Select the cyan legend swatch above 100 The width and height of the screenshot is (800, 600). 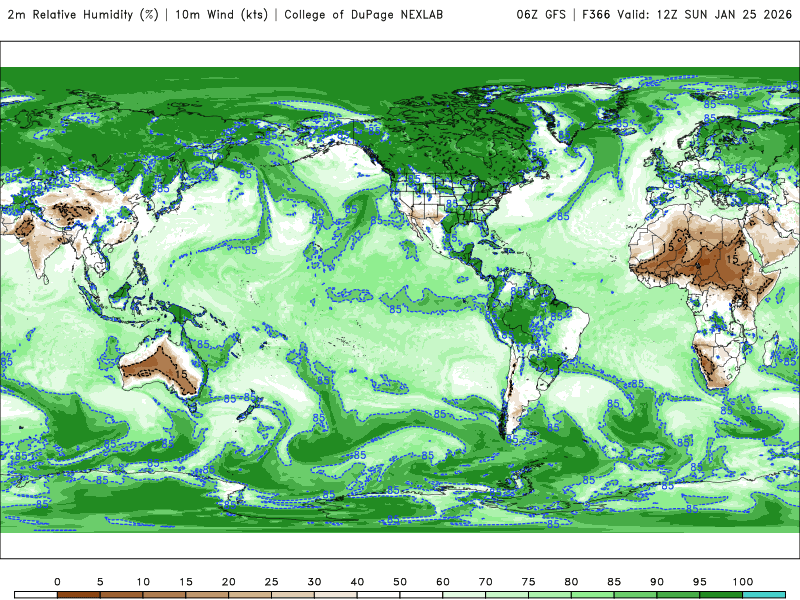764,595
